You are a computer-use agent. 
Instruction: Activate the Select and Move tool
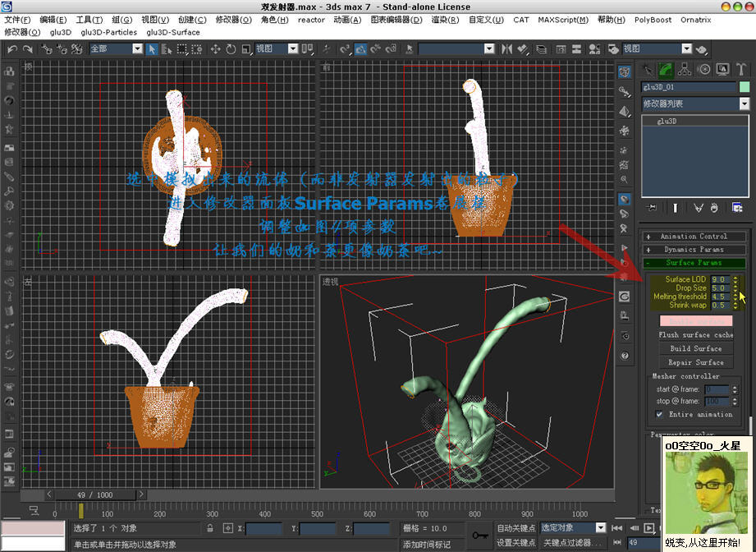tap(216, 48)
